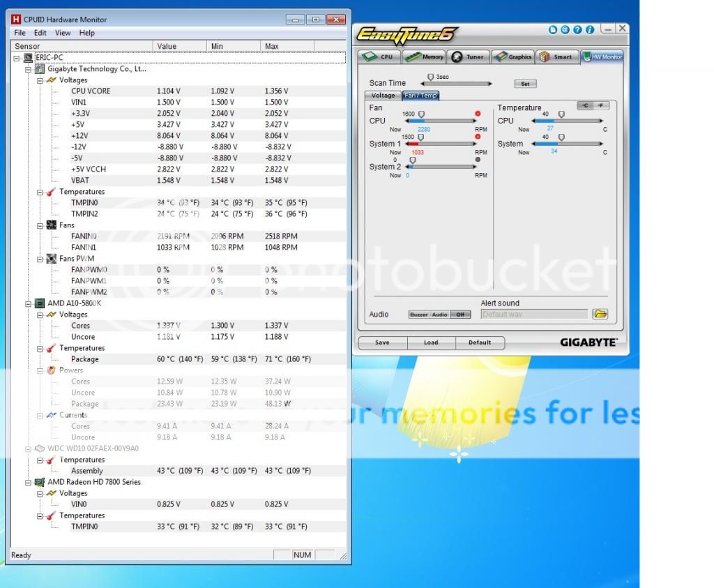Switch to EasyTune6 CPU tab

pos(379,56)
